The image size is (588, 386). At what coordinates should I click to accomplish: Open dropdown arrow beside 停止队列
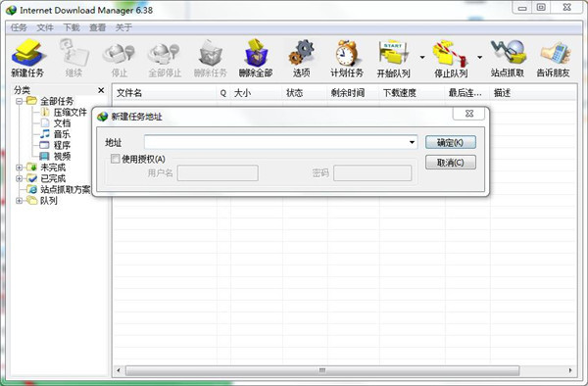479,58
